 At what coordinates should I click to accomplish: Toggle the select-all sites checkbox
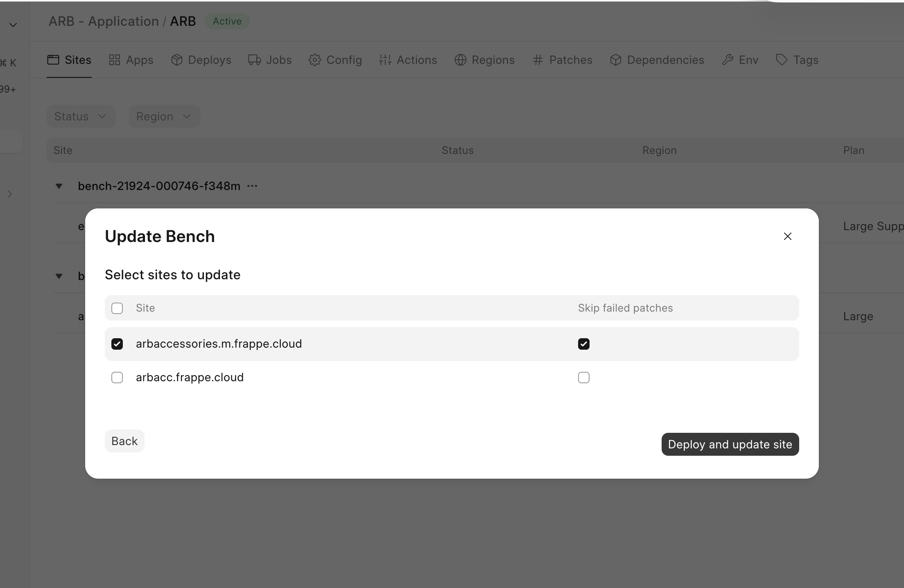pos(117,308)
